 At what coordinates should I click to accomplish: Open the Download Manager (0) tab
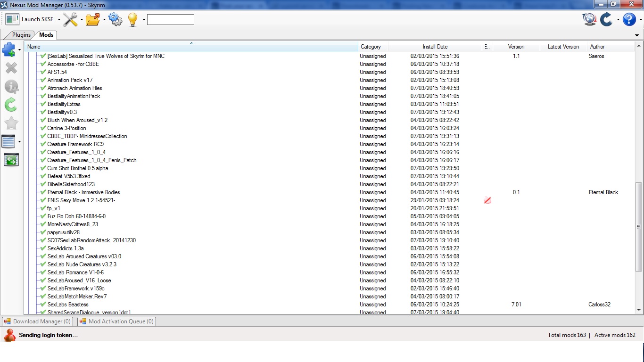coord(37,321)
